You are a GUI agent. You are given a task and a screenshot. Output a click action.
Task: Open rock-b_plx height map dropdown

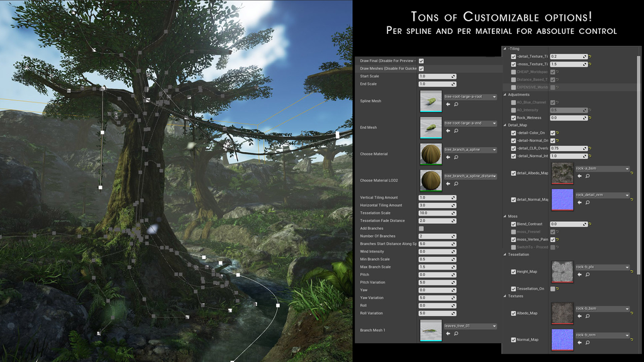tap(602, 267)
